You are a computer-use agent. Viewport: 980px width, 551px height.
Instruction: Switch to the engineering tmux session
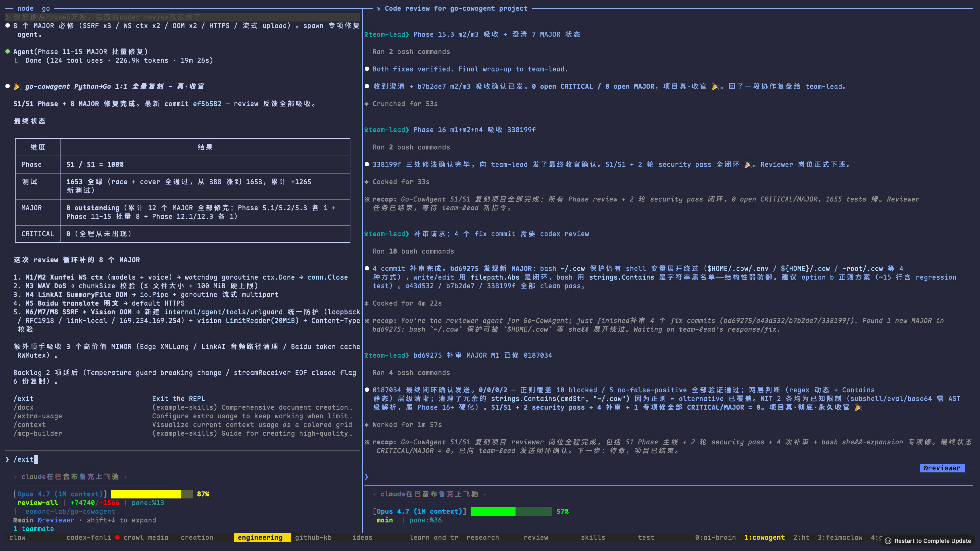click(262, 537)
